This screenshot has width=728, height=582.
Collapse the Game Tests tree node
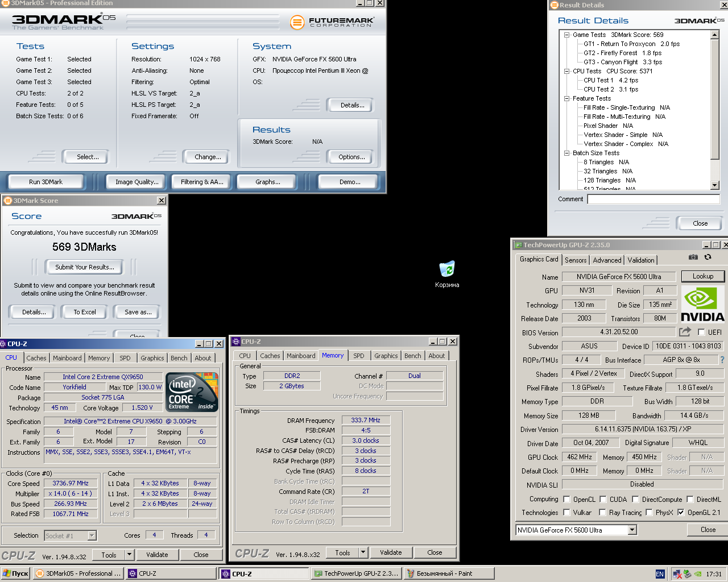(x=566, y=35)
